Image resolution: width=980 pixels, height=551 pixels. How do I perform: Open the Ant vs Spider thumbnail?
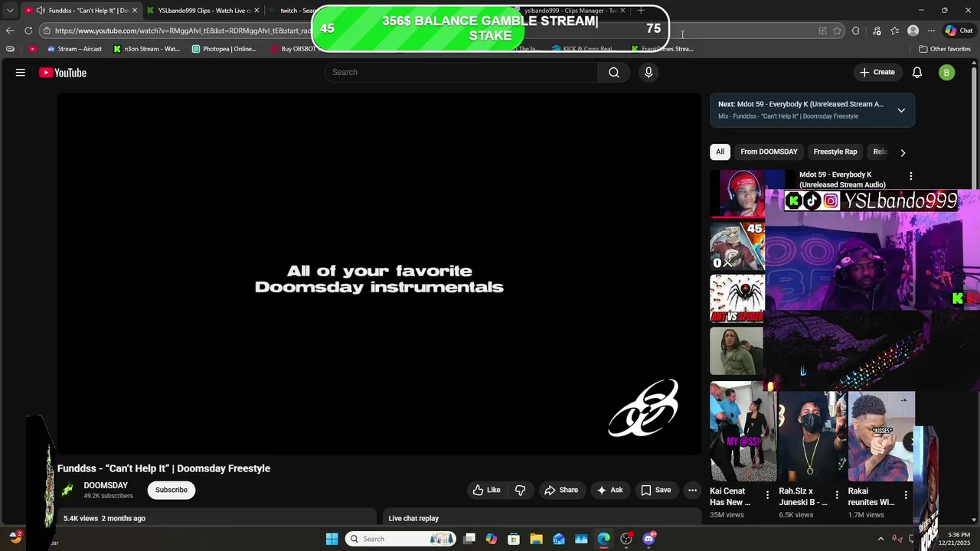tap(737, 298)
